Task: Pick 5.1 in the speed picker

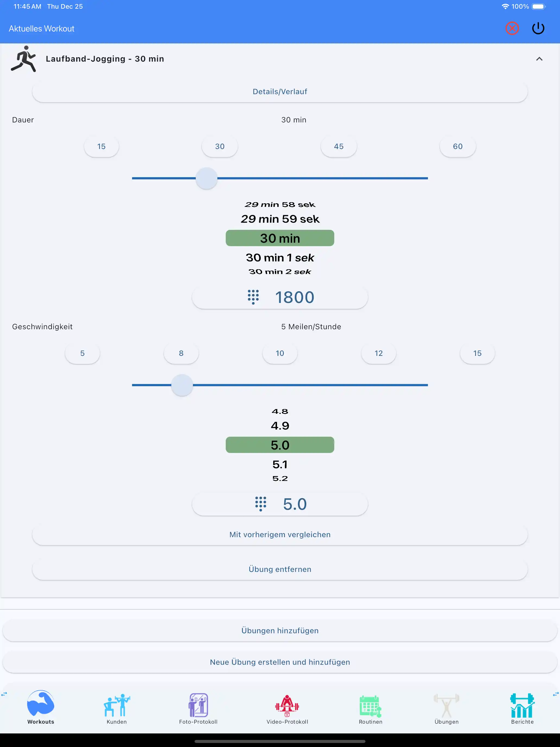Action: (x=280, y=465)
